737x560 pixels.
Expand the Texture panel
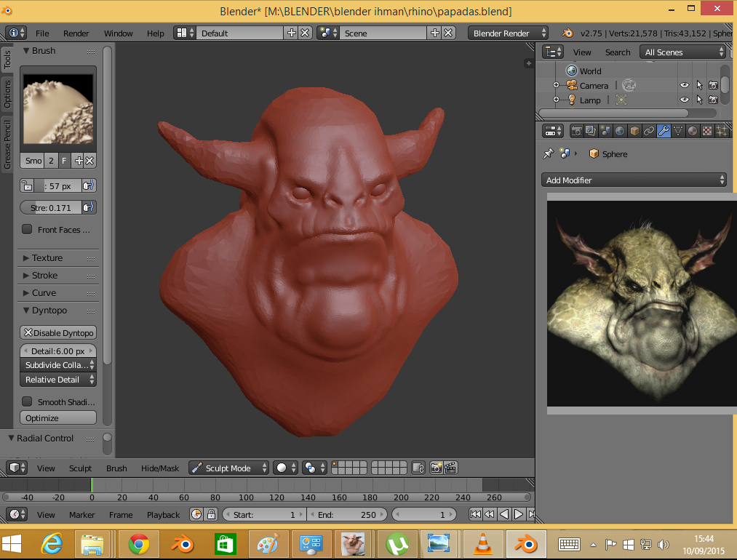coord(47,258)
